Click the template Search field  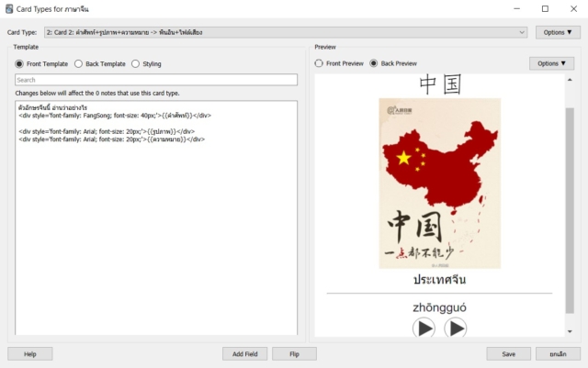coord(156,80)
